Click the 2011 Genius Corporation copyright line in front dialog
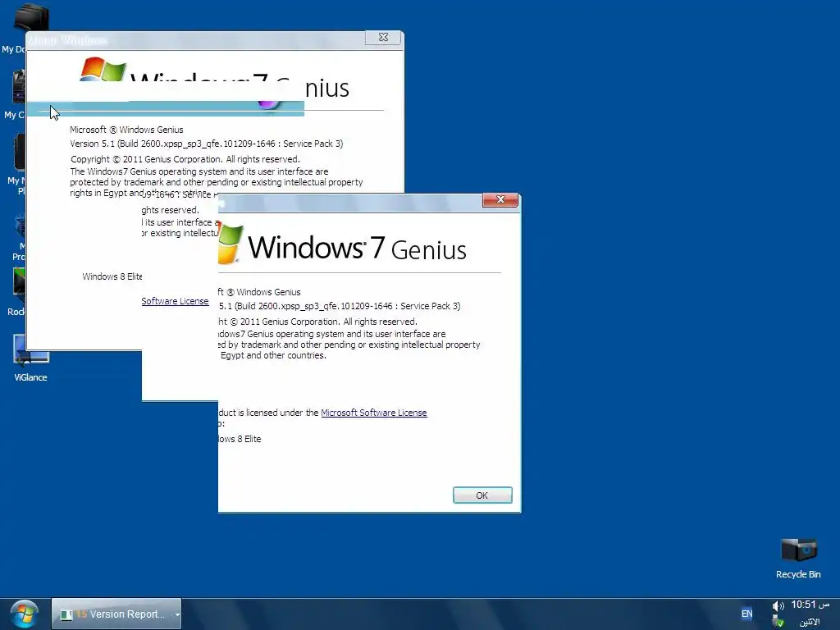 pyautogui.click(x=317, y=322)
